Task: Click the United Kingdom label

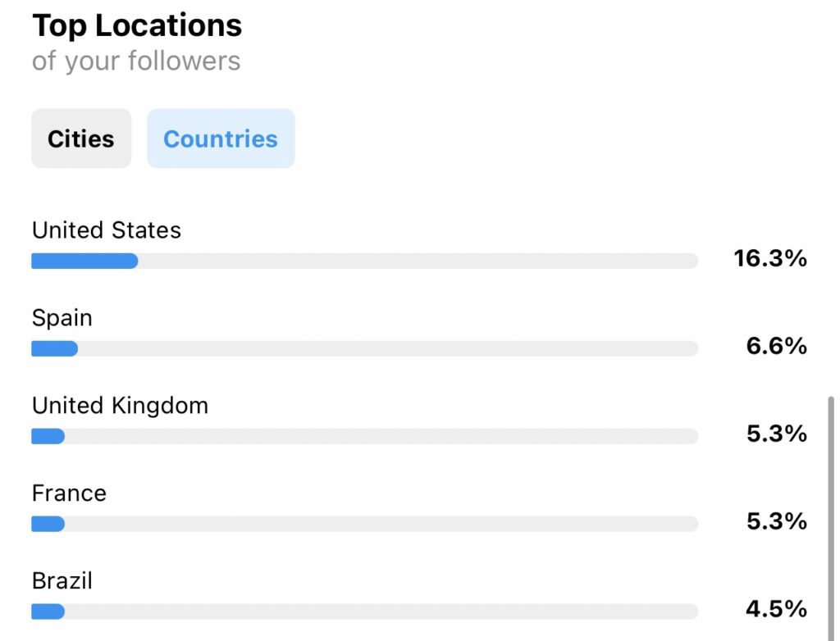Action: click(120, 406)
